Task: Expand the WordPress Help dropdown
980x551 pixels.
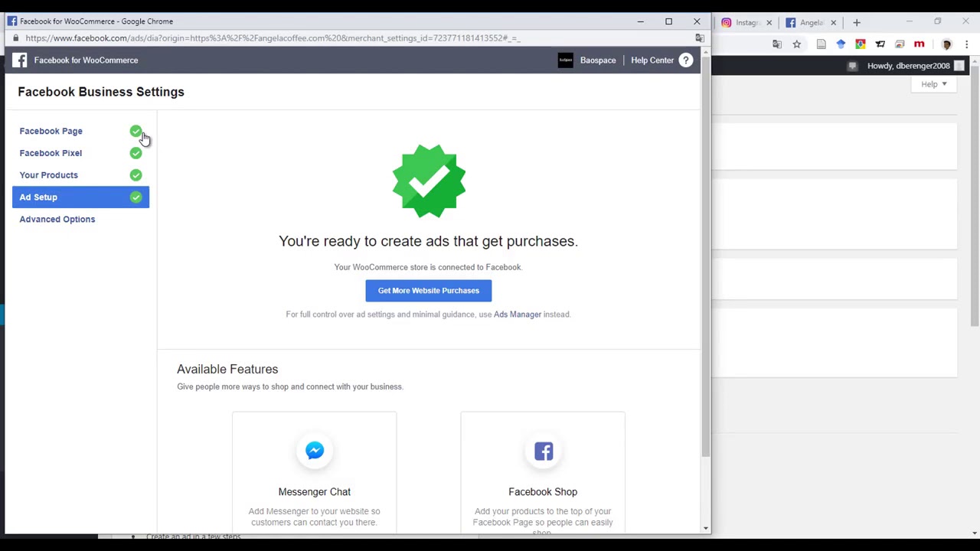Action: click(933, 84)
